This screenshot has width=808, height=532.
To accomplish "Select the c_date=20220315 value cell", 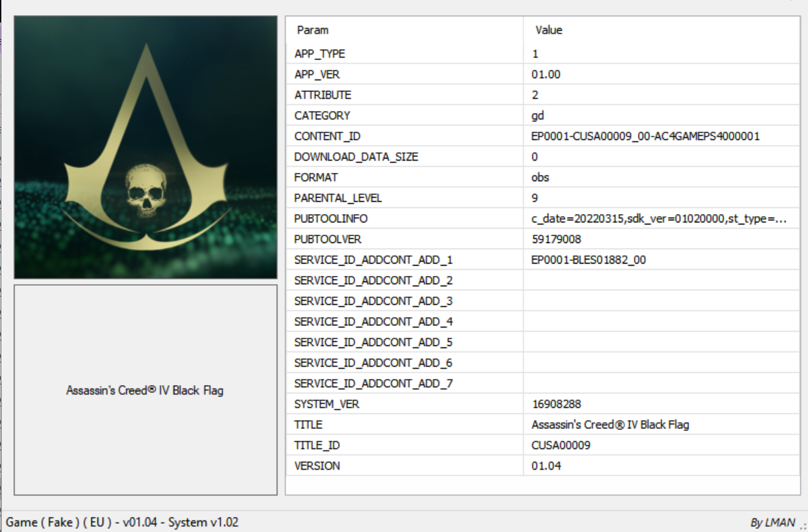I will tap(661, 218).
